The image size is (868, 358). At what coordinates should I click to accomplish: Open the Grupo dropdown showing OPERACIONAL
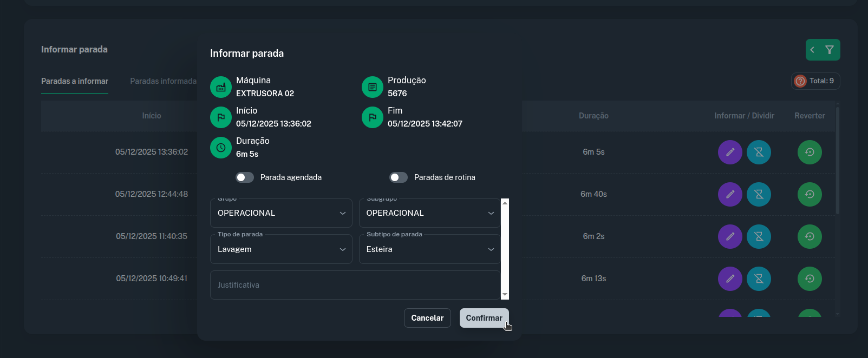tap(281, 213)
